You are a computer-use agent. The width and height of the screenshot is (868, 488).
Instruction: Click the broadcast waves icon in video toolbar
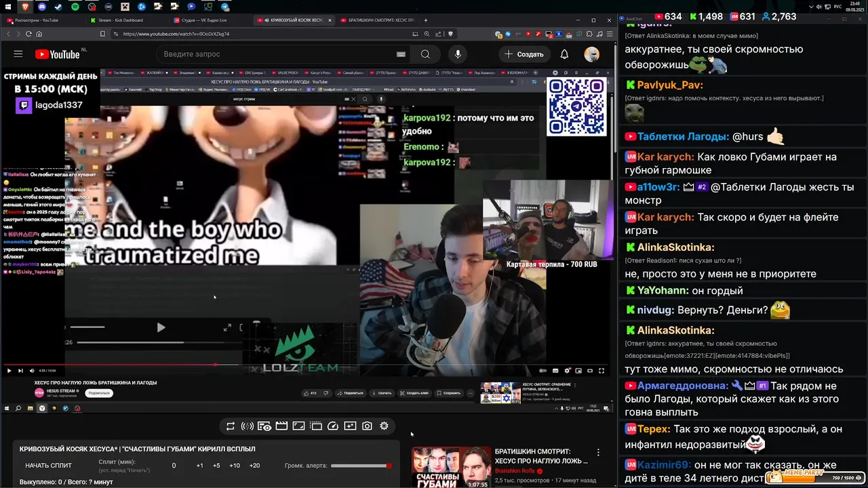tap(248, 426)
